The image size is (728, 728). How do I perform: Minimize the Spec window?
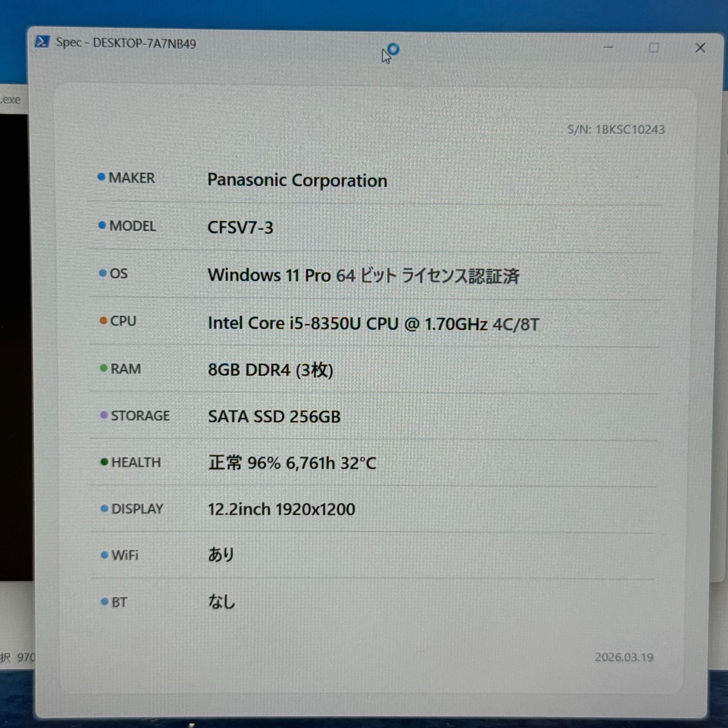tap(608, 47)
